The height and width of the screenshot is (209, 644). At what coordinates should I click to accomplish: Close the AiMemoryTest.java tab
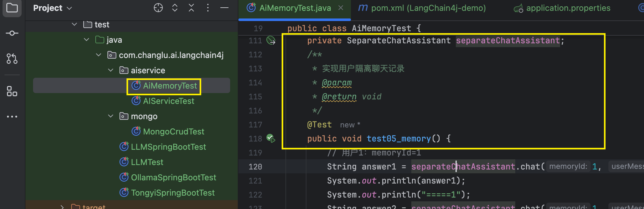(x=341, y=8)
